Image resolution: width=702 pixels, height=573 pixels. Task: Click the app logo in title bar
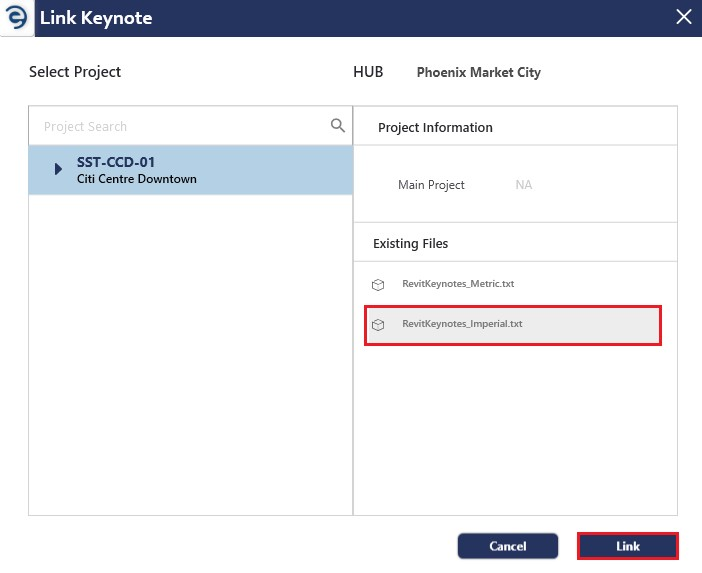click(x=17, y=18)
